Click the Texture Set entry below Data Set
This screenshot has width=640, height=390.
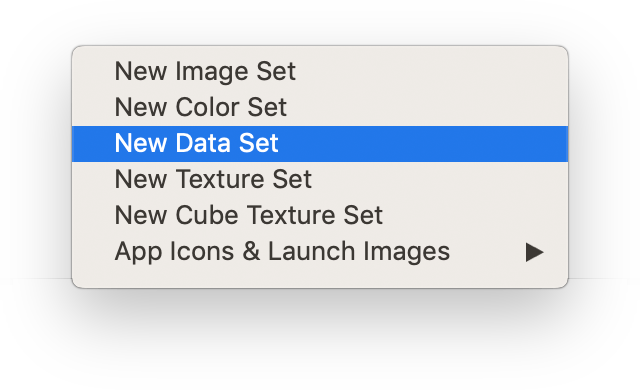[320, 179]
